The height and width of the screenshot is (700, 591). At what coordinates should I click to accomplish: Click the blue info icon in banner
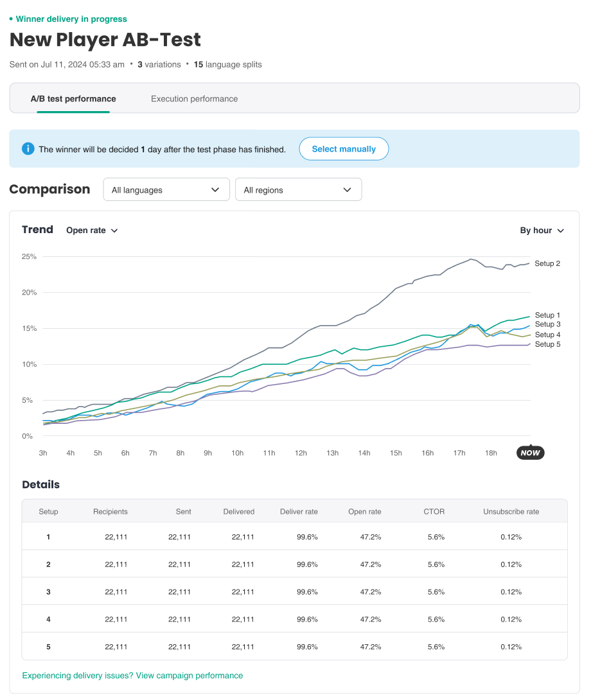[x=28, y=149]
